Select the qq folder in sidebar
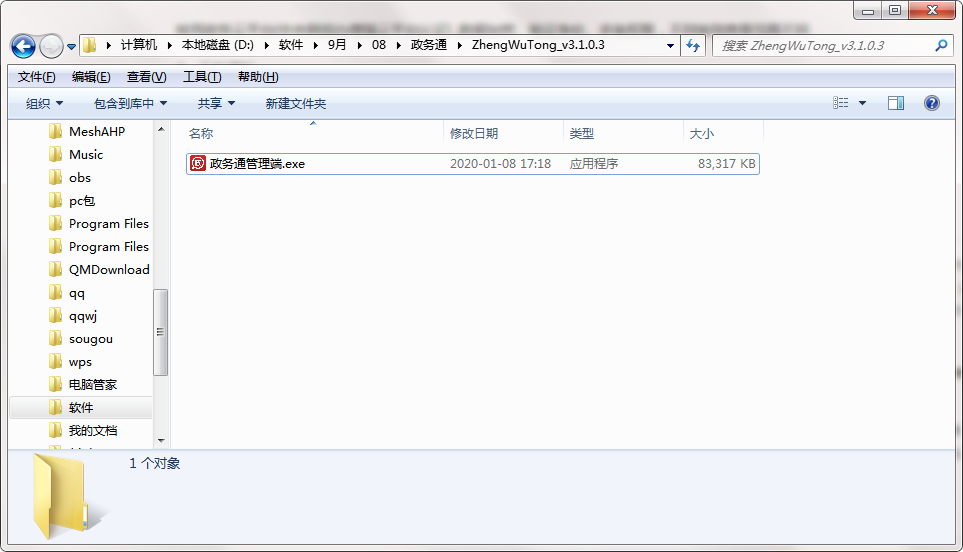The height and width of the screenshot is (552, 963). (77, 293)
